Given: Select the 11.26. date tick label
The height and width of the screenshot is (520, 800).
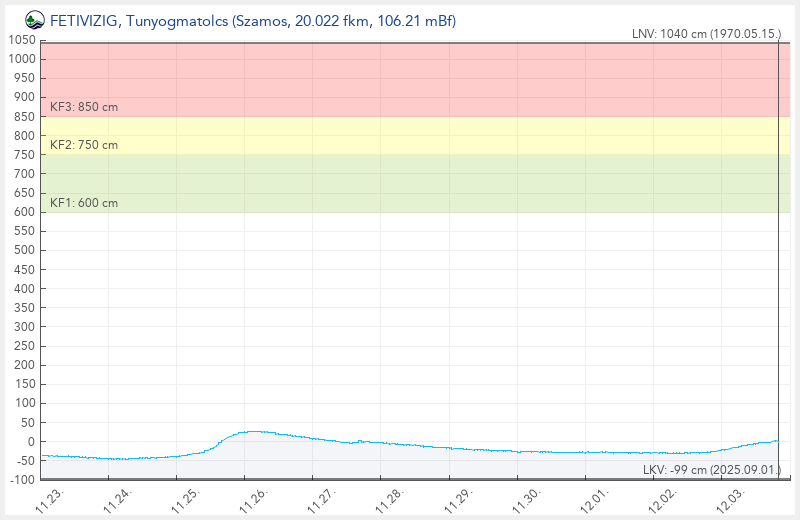Looking at the screenshot, I should 256,498.
